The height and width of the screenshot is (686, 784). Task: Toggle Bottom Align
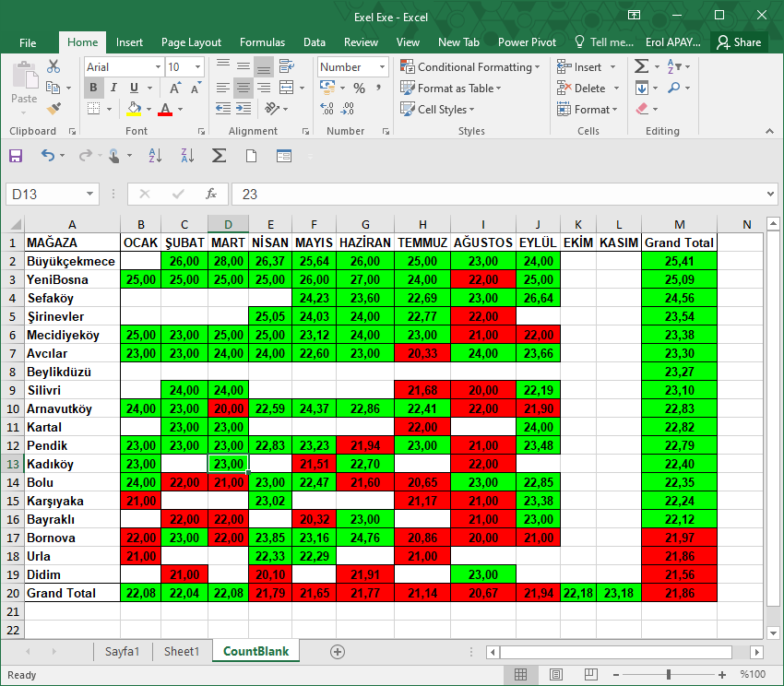[264, 66]
